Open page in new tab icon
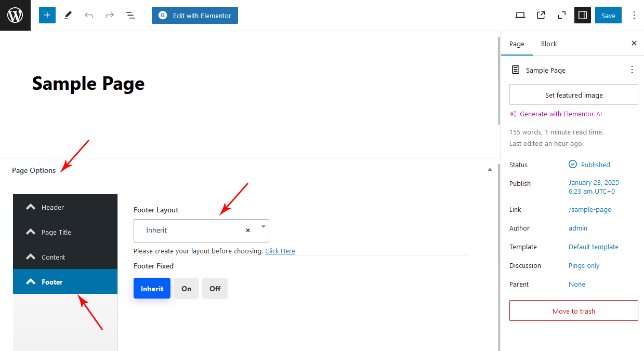The image size is (644, 351). (x=541, y=15)
